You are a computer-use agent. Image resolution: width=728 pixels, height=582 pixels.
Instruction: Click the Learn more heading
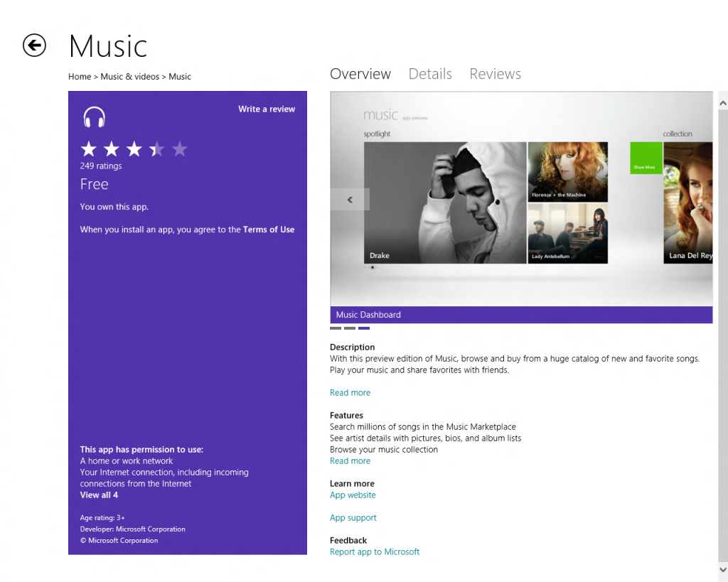[352, 484]
